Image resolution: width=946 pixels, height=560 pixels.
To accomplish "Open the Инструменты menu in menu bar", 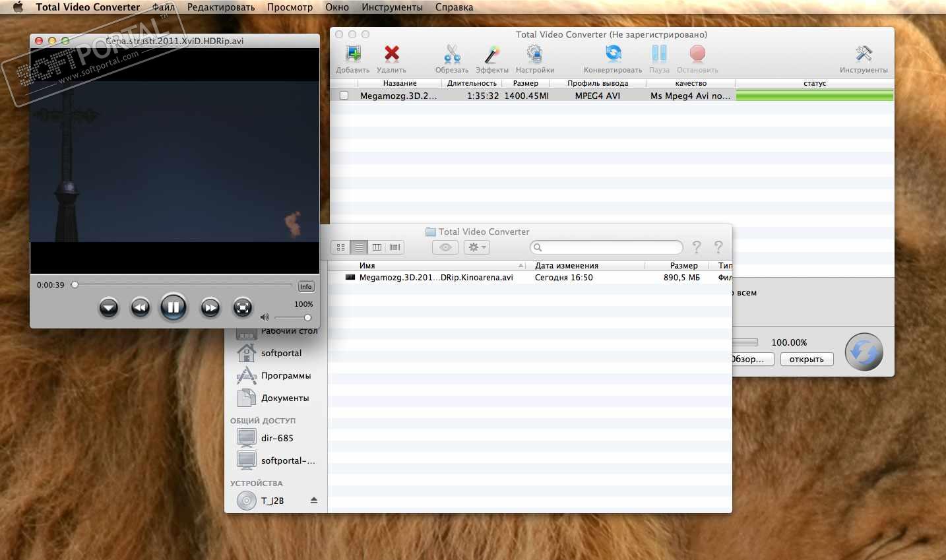I will click(x=393, y=7).
